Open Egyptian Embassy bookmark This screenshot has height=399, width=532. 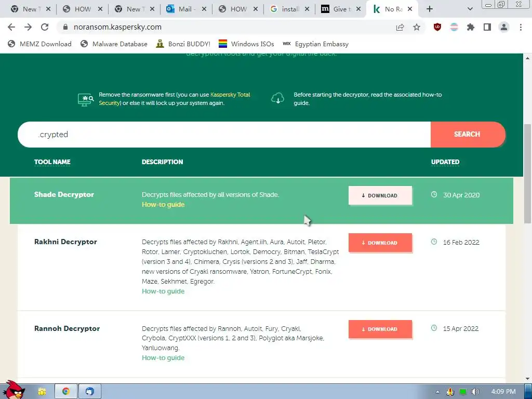pos(316,44)
